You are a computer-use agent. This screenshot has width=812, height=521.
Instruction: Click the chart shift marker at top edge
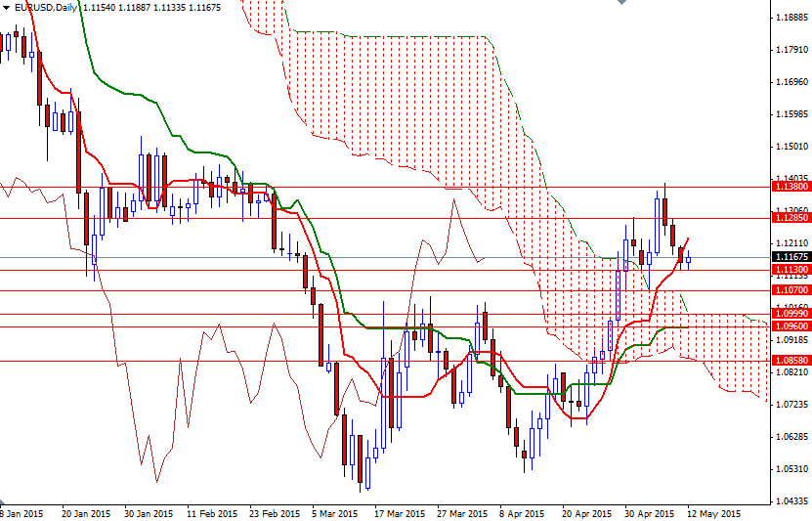click(621, 2)
